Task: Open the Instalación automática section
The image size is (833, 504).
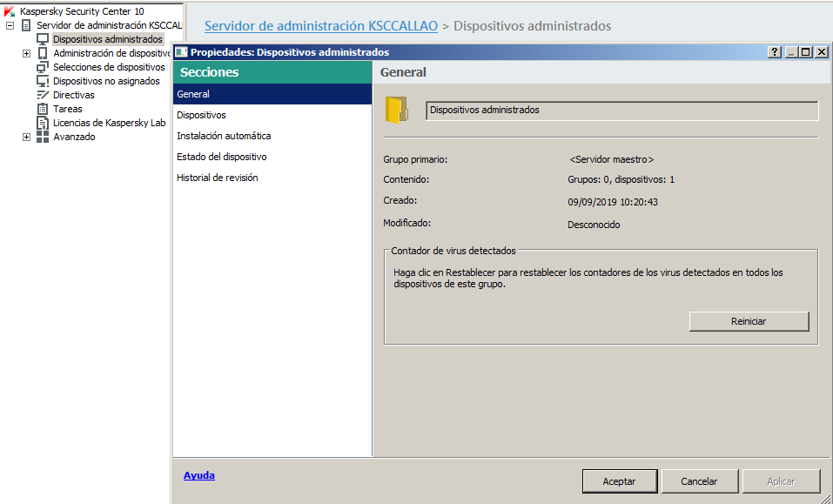Action: point(272,136)
